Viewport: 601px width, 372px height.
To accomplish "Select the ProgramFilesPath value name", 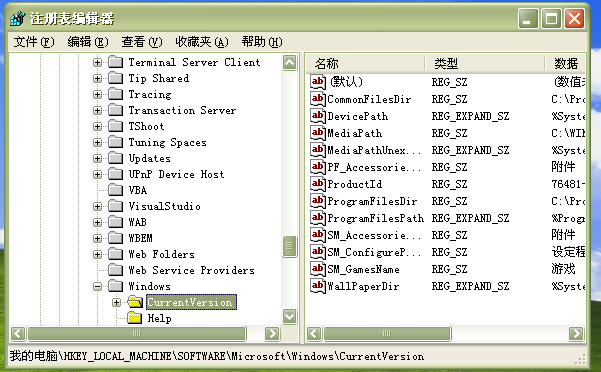I will coord(376,218).
